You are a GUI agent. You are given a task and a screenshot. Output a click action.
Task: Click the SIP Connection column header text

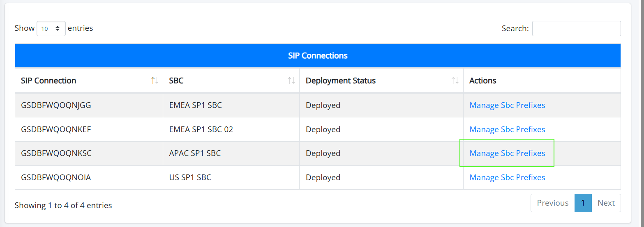48,80
